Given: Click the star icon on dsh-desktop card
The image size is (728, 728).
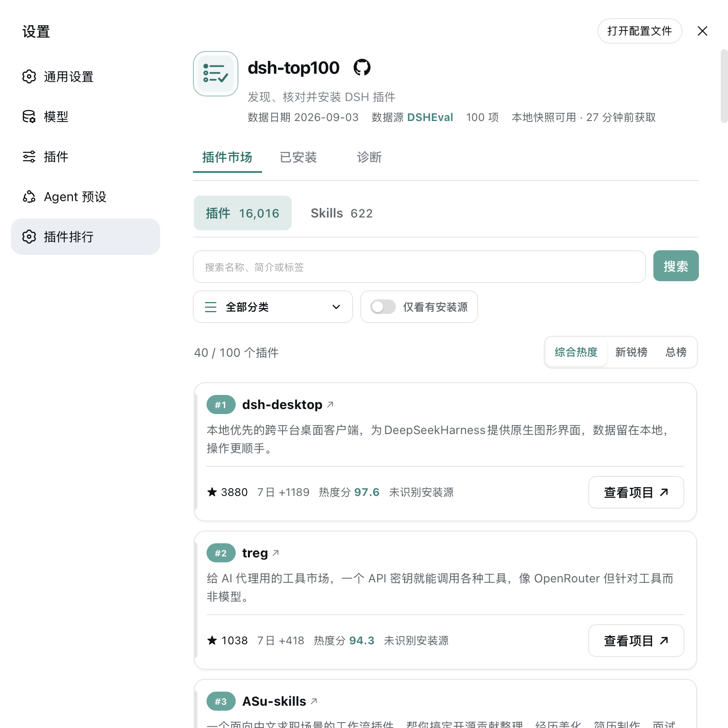Looking at the screenshot, I should (212, 492).
